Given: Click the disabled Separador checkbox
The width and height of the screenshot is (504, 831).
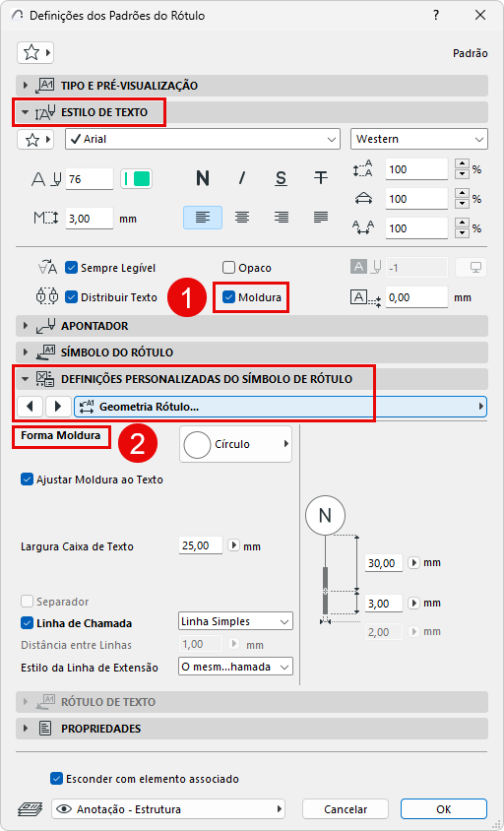Looking at the screenshot, I should (27, 602).
